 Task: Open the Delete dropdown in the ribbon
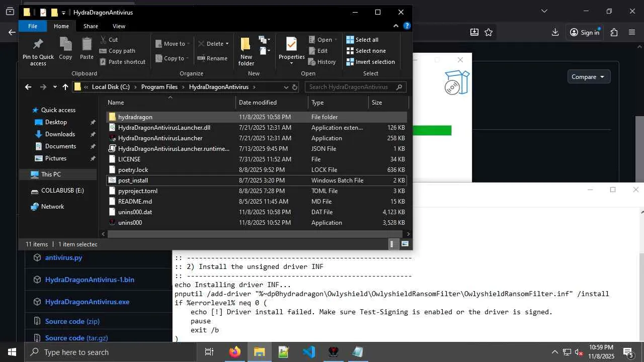[x=213, y=44]
